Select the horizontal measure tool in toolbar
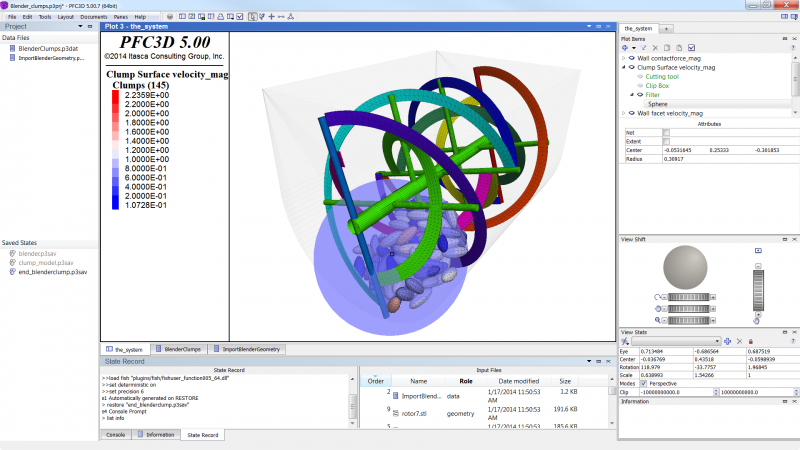The height and width of the screenshot is (450, 800). pos(281,17)
